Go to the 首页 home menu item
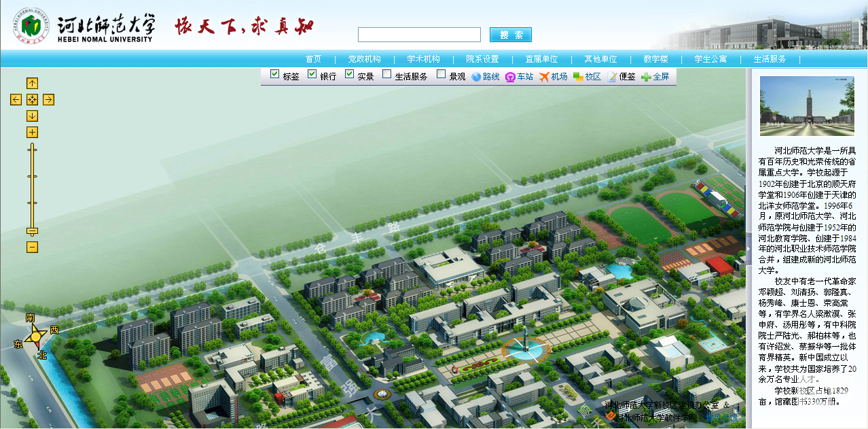 coord(313,59)
